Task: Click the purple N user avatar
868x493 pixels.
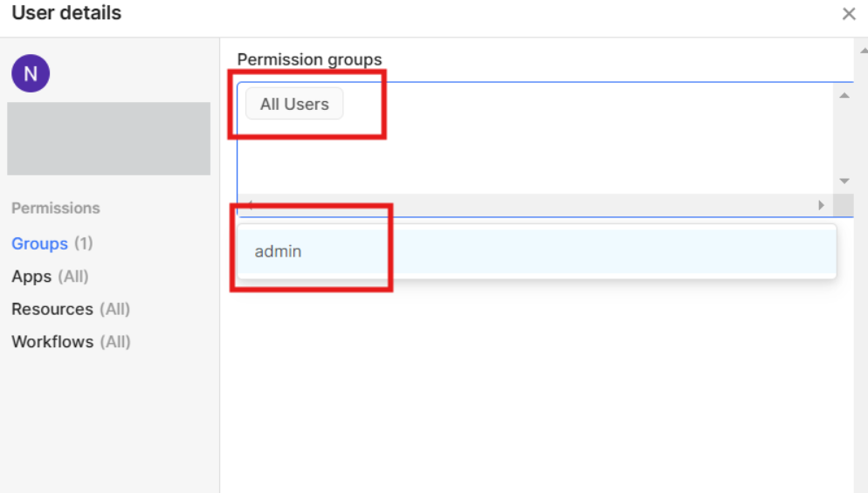Action: pos(31,73)
